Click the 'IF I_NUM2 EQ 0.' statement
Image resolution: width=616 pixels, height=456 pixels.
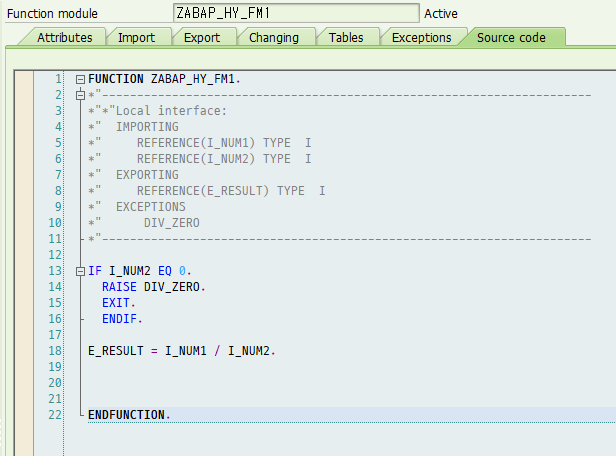point(139,271)
